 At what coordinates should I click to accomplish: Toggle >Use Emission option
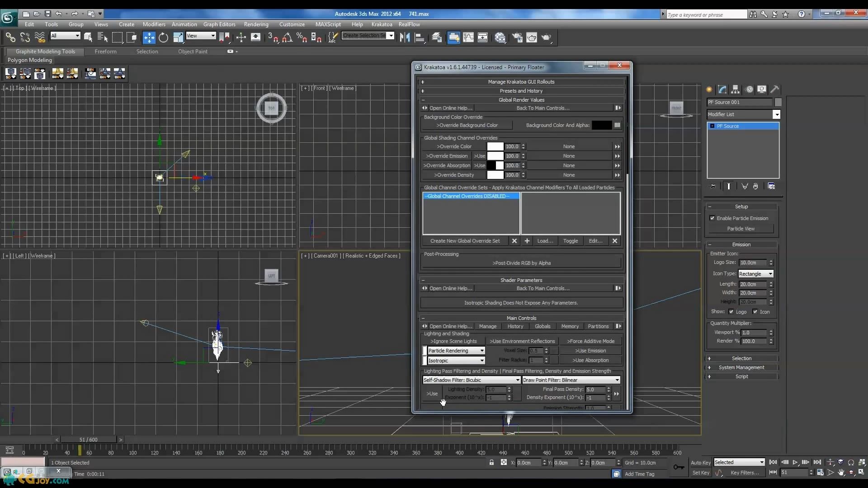(x=590, y=351)
